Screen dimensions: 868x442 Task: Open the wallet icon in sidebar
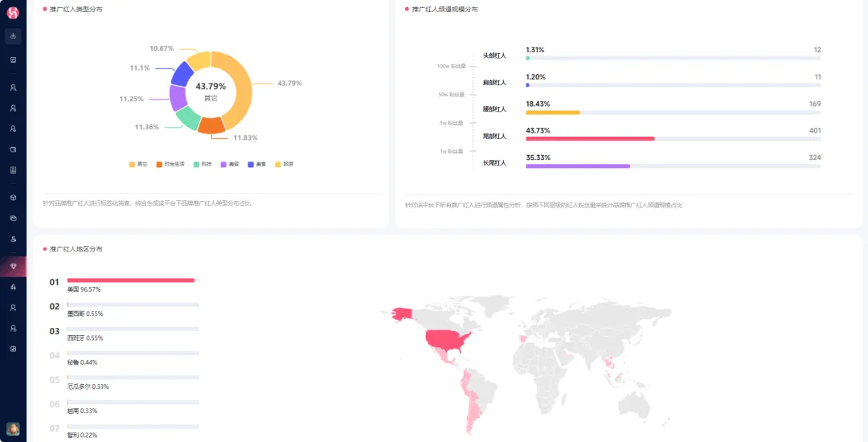pyautogui.click(x=14, y=149)
